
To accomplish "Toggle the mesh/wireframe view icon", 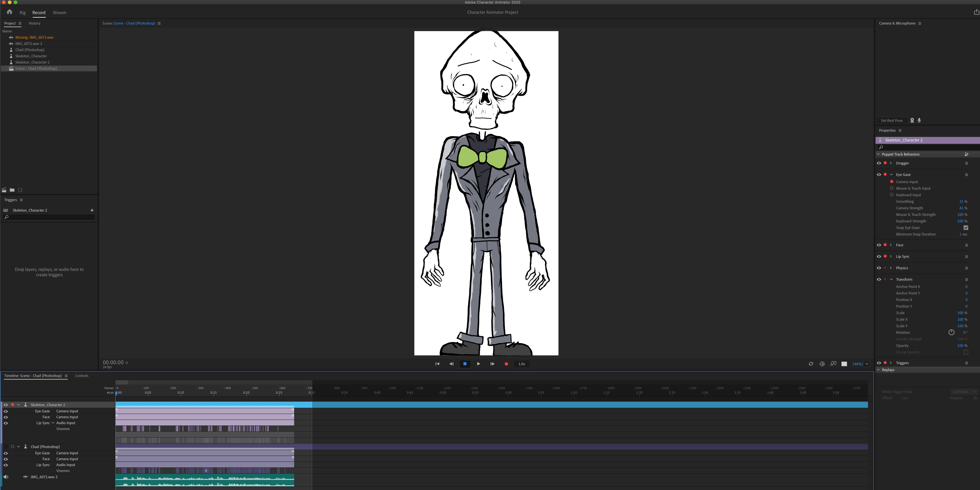I will 822,364.
